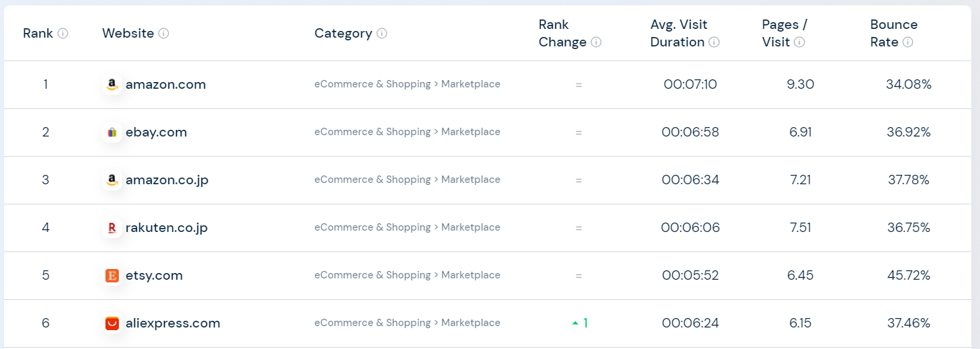Click aliexpress.com's green rank change indicator
Viewport: 980px width, 349px height.
click(580, 323)
